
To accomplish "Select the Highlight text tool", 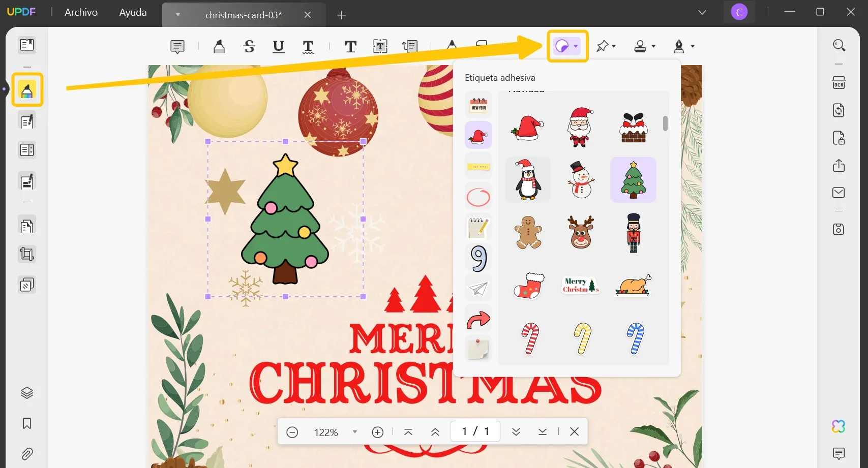I will (219, 47).
